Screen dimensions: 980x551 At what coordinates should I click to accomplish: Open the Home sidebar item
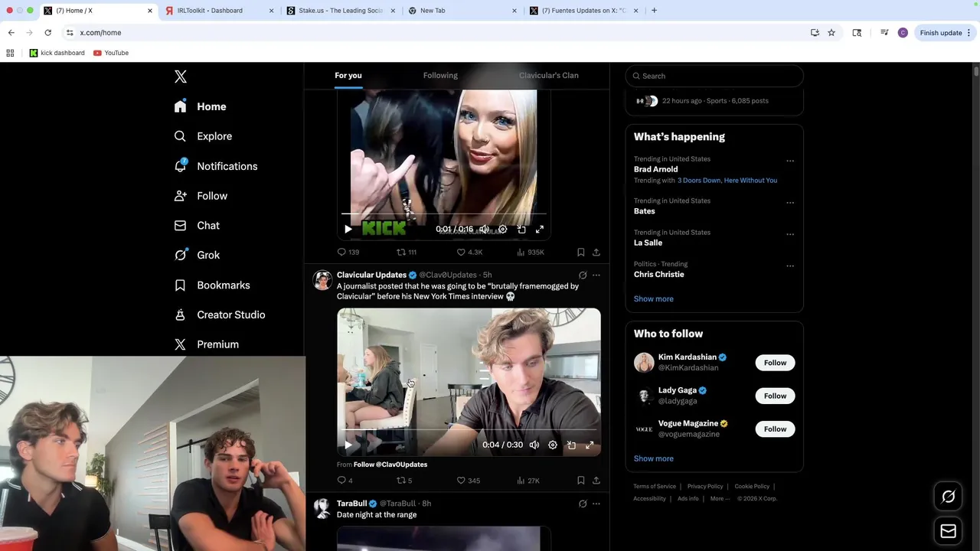pos(200,106)
